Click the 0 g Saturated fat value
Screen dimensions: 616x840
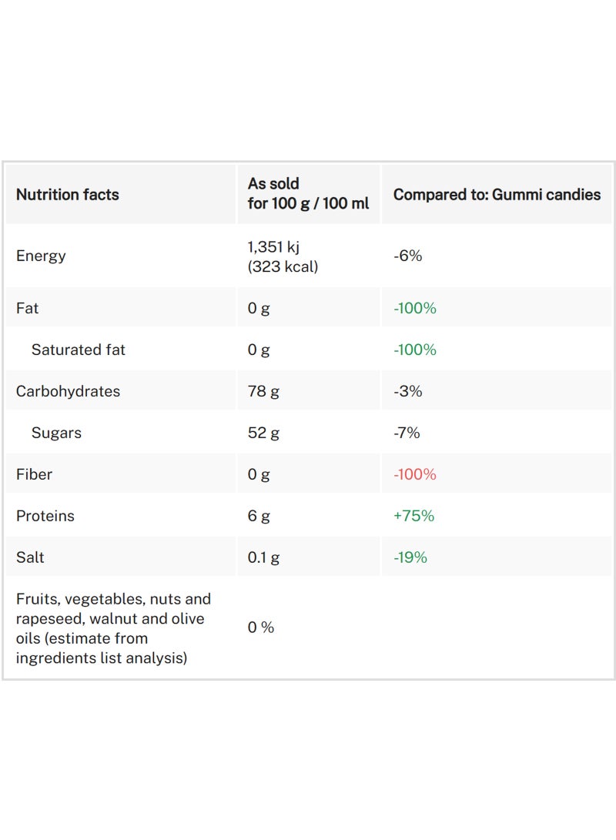tap(259, 350)
